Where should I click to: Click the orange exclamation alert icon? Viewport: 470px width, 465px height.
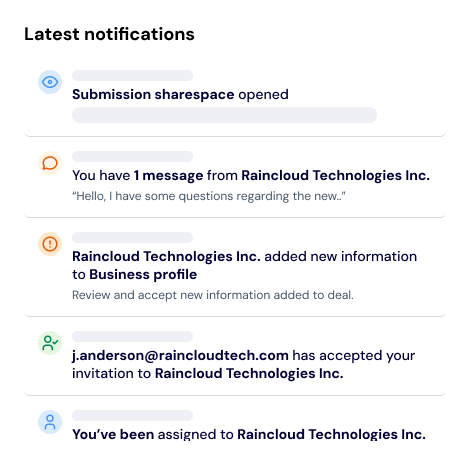tap(50, 244)
